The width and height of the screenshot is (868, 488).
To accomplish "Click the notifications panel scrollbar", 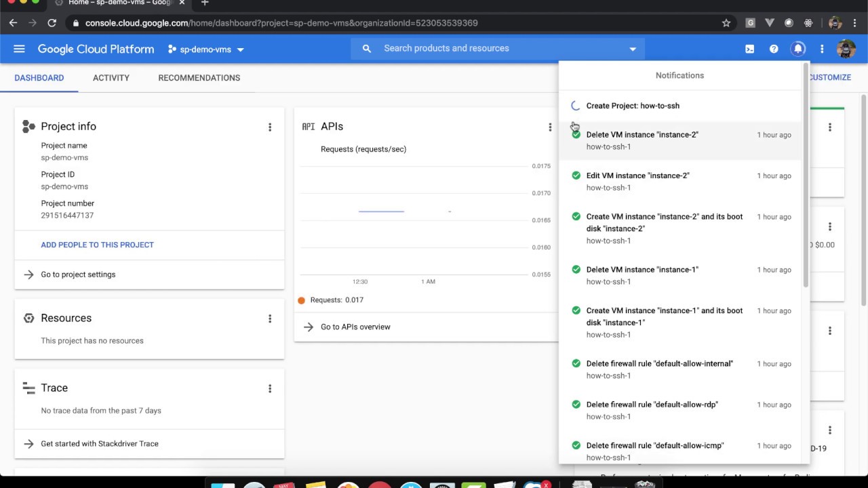I will [806, 176].
